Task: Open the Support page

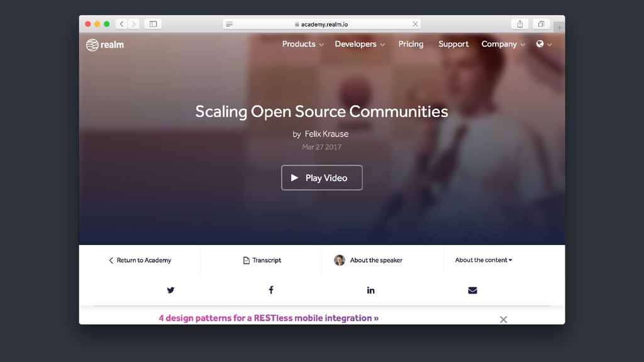Action: (x=453, y=44)
